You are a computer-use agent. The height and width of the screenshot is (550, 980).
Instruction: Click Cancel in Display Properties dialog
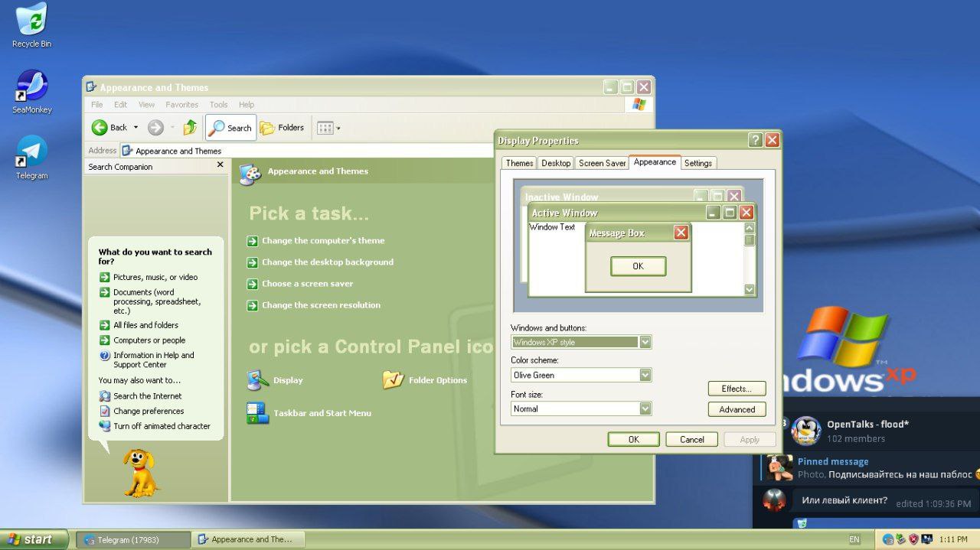(x=692, y=439)
